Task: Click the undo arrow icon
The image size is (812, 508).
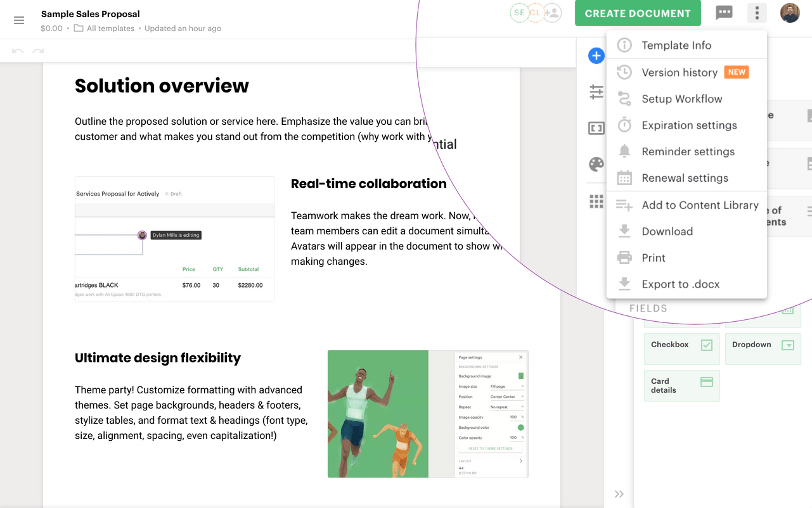Action: pyautogui.click(x=18, y=51)
